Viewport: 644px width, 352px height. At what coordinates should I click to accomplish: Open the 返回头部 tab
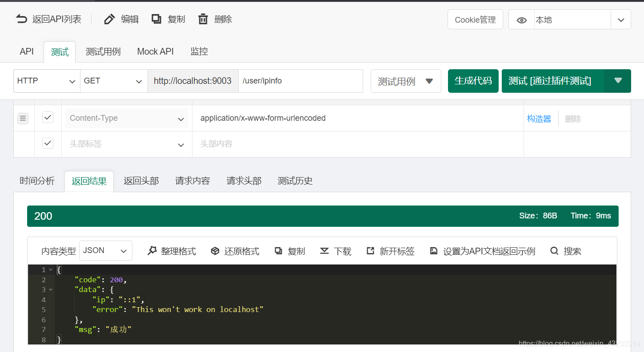pos(141,181)
